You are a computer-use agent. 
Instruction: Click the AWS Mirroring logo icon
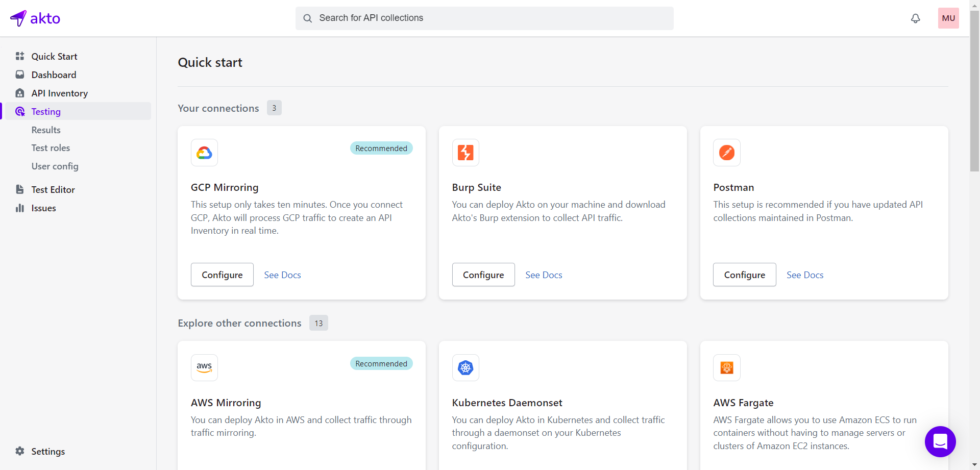(x=204, y=367)
